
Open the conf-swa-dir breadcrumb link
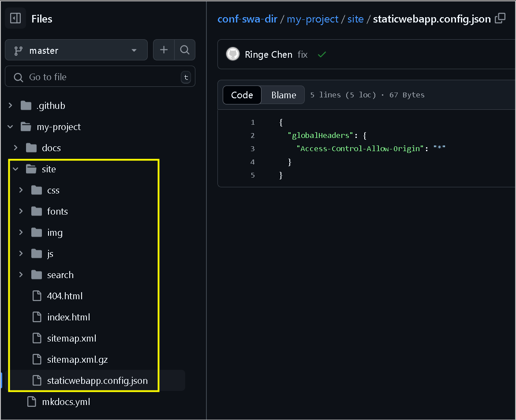(x=247, y=19)
